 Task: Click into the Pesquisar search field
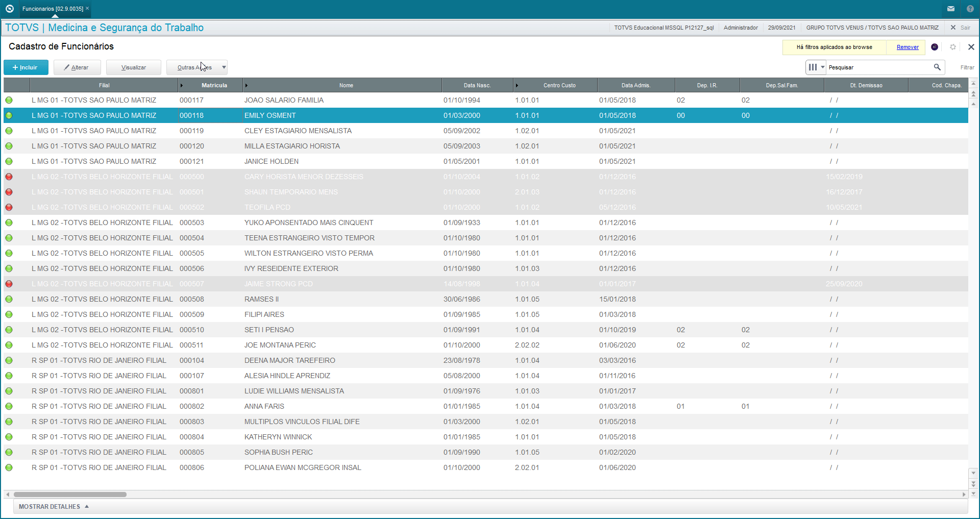(879, 67)
